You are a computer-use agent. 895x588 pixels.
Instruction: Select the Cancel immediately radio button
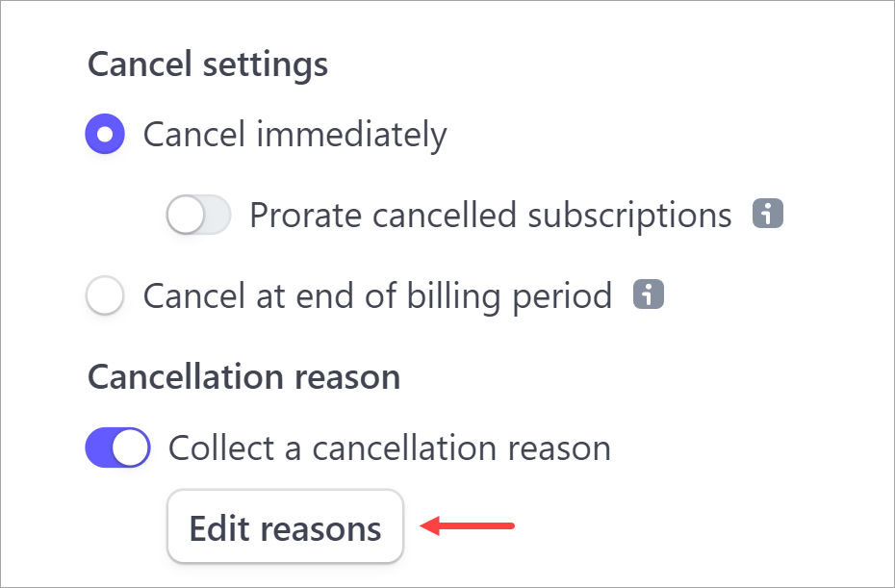(105, 134)
